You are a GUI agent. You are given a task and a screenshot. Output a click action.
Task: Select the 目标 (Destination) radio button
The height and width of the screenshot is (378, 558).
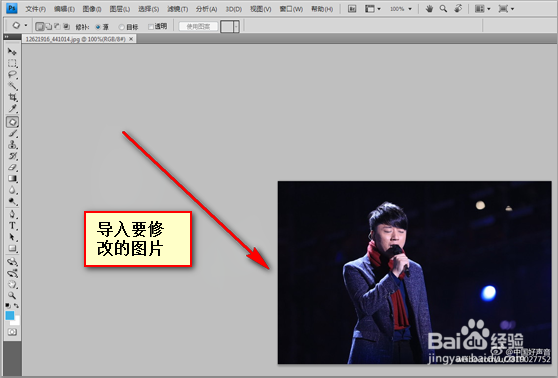pos(122,27)
